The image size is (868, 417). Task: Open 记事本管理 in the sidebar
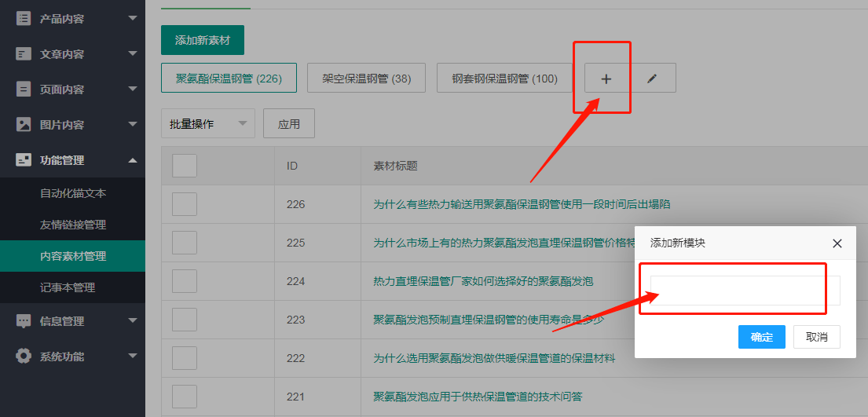68,287
